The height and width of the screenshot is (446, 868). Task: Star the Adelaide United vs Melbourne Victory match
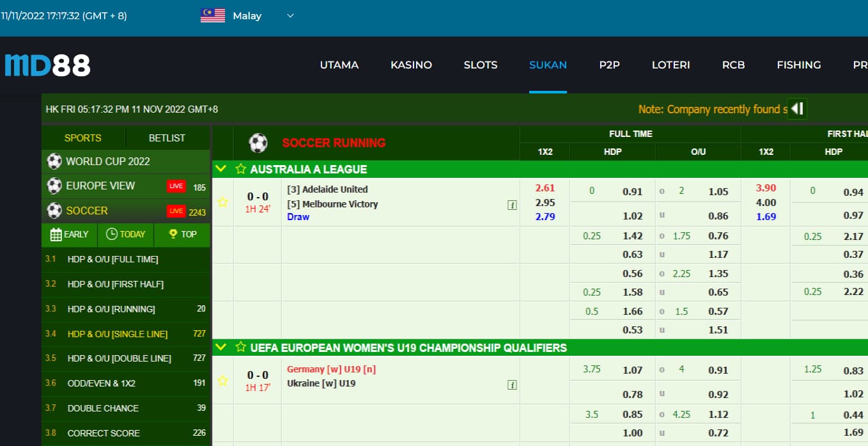pyautogui.click(x=222, y=202)
